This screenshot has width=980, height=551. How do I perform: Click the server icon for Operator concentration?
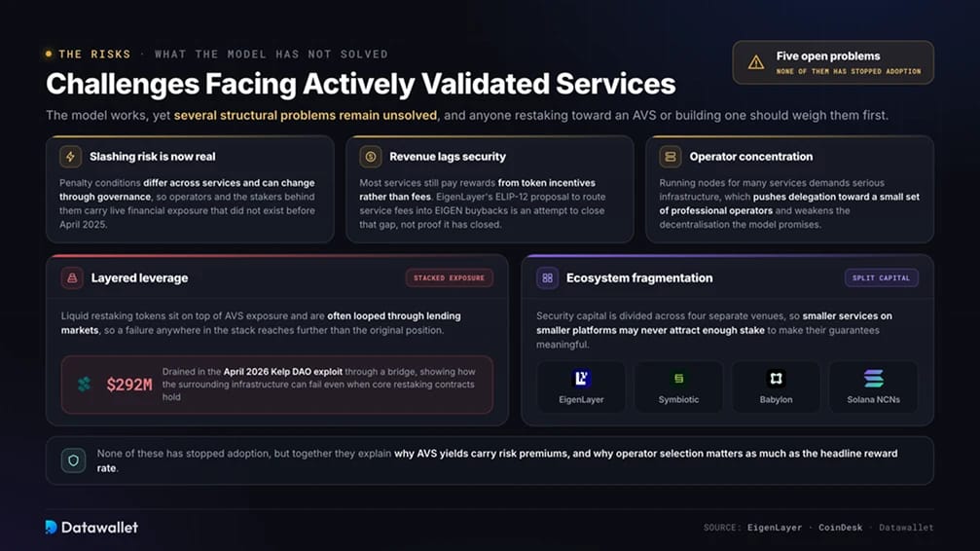(670, 157)
